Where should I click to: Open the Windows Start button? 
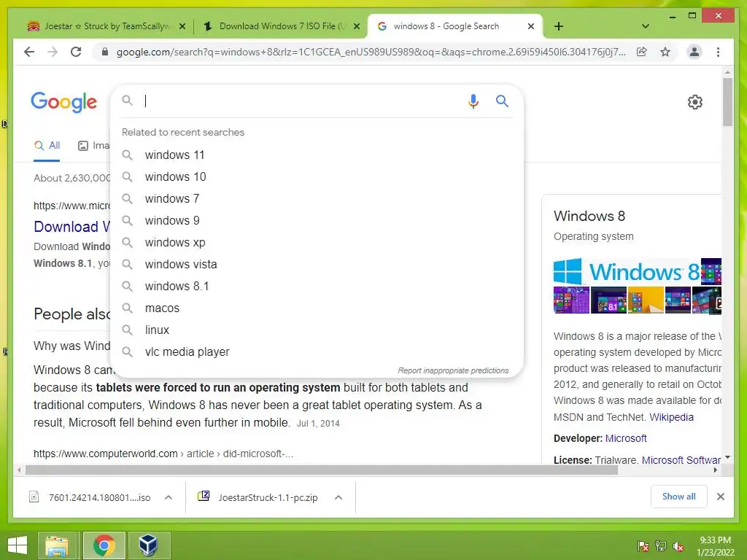[x=18, y=545]
